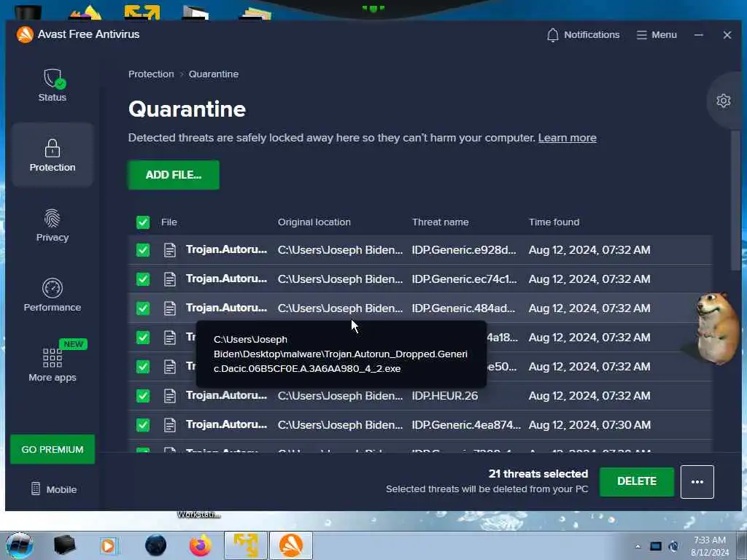The height and width of the screenshot is (560, 747).
Task: Uncheck the IDP.Generic.484ad threat row
Action: coord(143,308)
